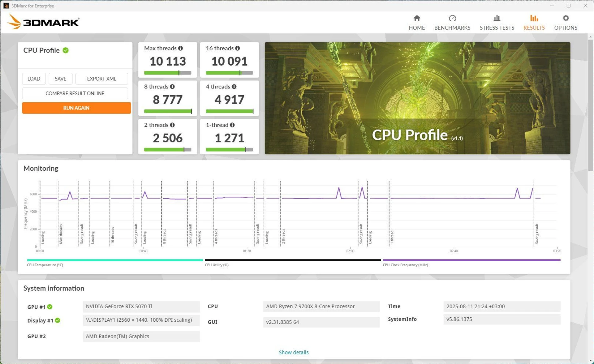Click the 1 thread marker in the chart
594x364 pixels.
coord(392,237)
